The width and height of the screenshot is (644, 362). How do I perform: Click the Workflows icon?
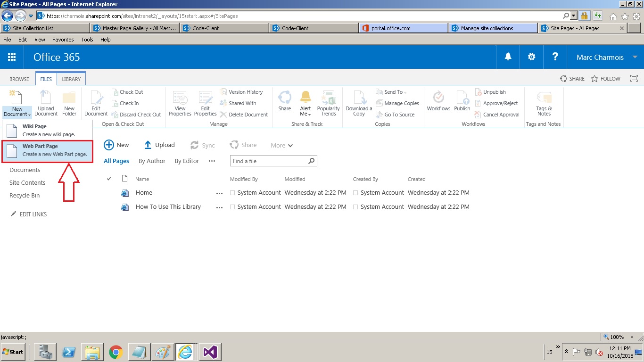click(438, 103)
